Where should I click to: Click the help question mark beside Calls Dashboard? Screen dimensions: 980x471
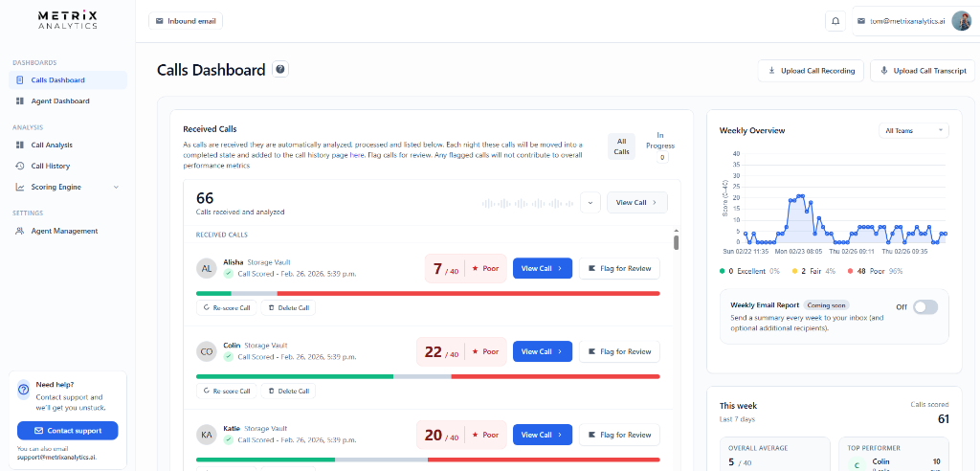click(280, 70)
